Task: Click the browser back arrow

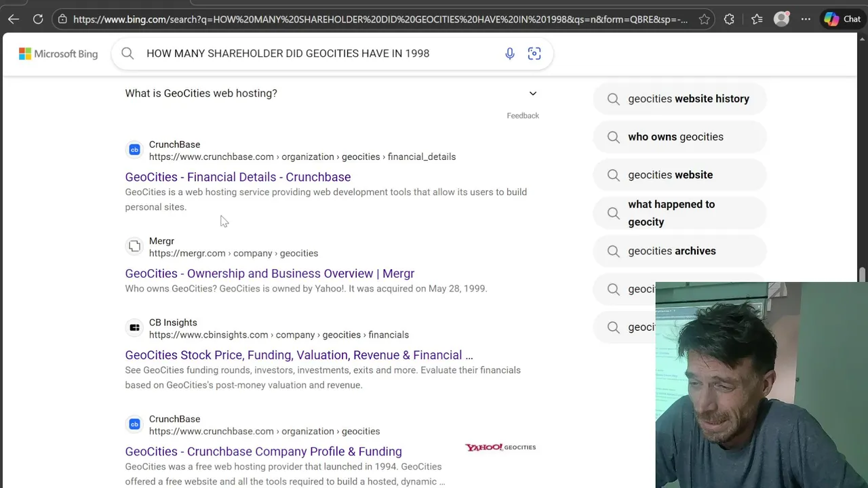Action: (x=14, y=19)
